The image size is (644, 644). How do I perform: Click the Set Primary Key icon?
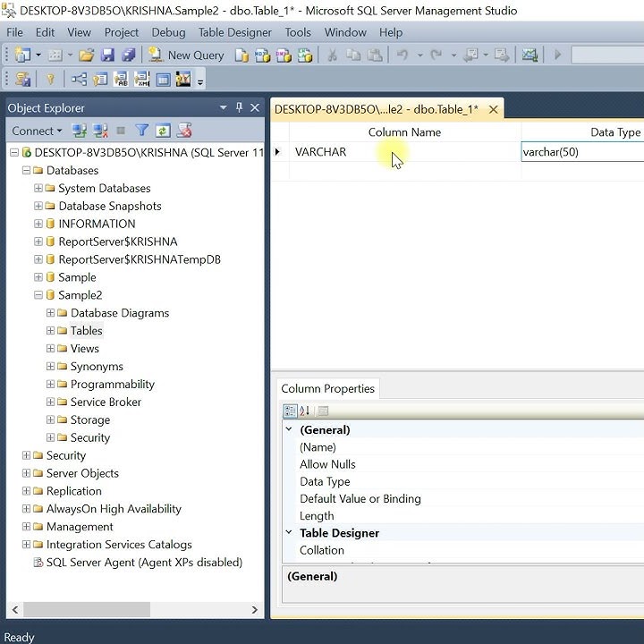pyautogui.click(x=50, y=79)
